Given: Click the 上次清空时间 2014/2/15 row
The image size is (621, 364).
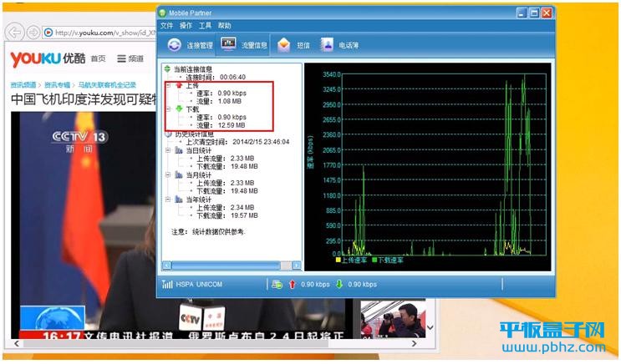Looking at the screenshot, I should click(x=237, y=142).
